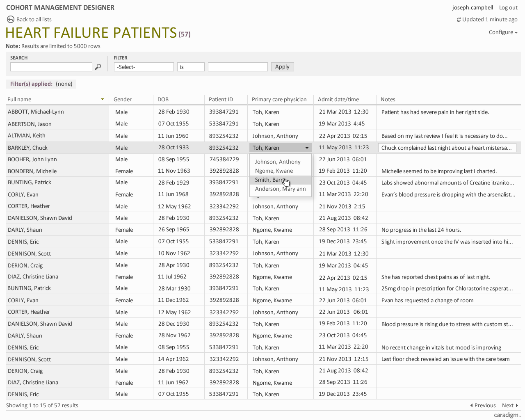Image resolution: width=525 pixels, height=420 pixels.
Task: Click the refresh icon beside Updated
Action: point(459,20)
